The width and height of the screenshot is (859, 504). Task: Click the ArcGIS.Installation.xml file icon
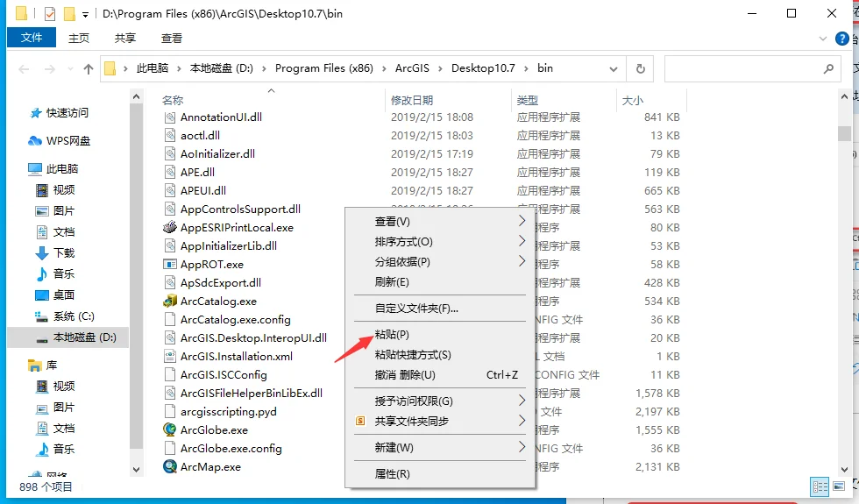[x=170, y=356]
